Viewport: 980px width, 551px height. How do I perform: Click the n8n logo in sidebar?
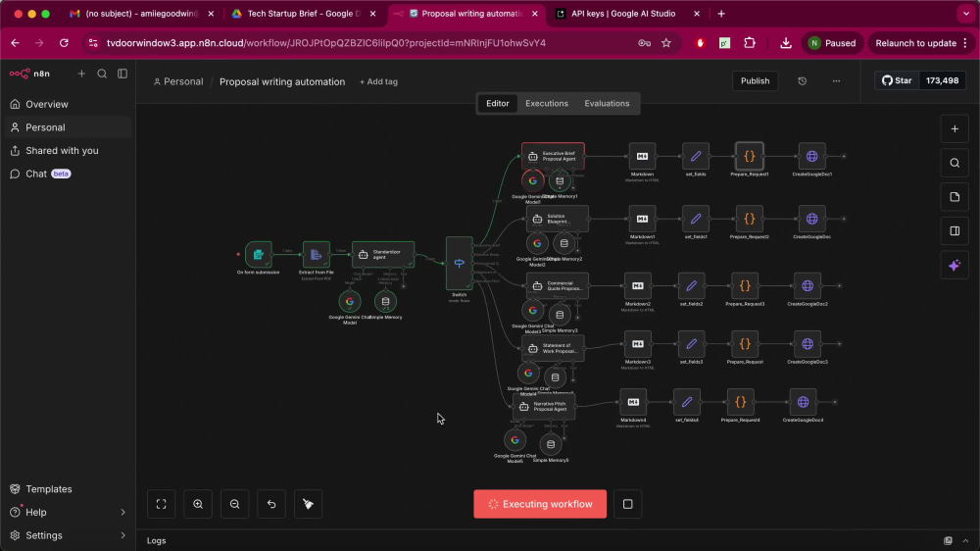(x=29, y=74)
